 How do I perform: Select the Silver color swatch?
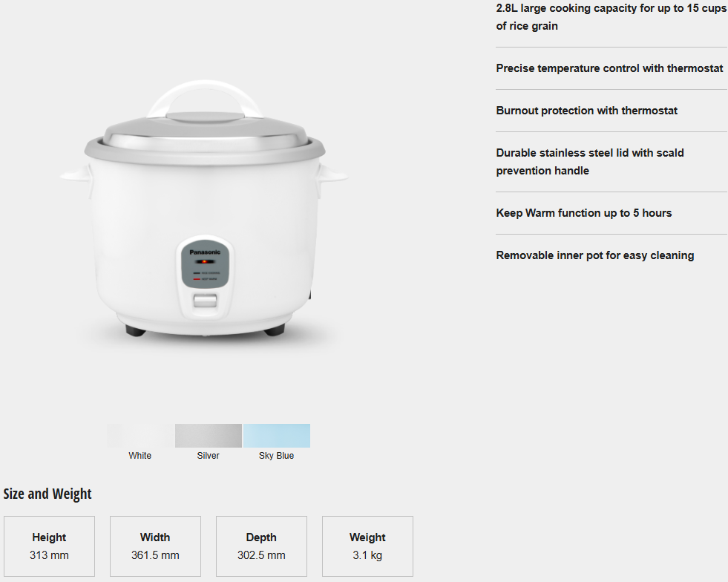pyautogui.click(x=209, y=436)
